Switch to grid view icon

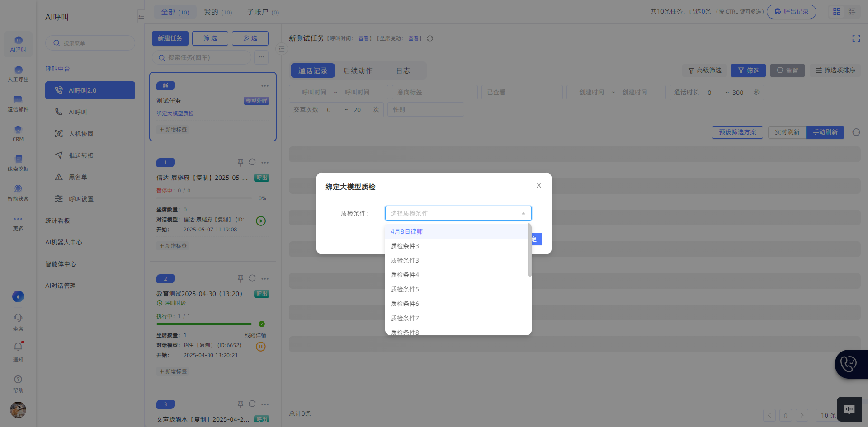(x=837, y=12)
